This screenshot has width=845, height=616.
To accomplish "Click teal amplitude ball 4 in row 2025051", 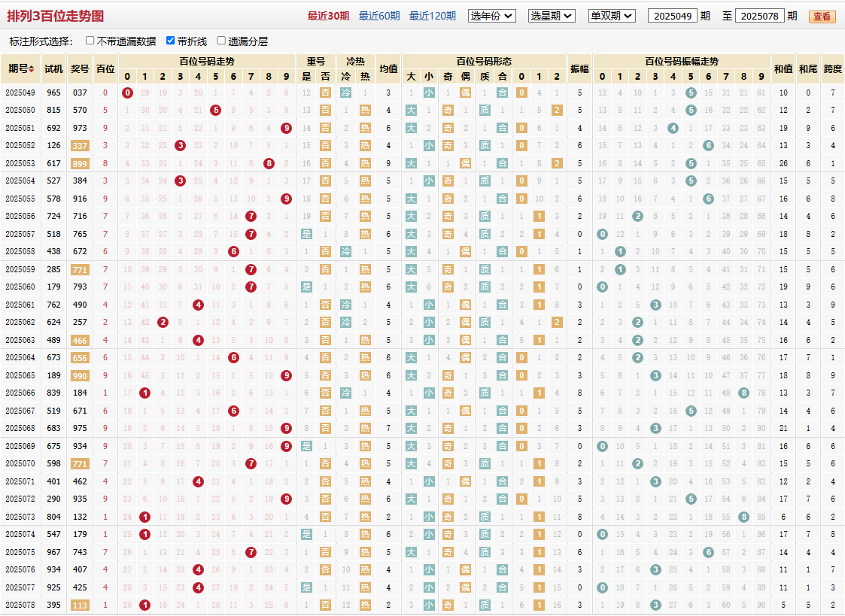I will 673,128.
